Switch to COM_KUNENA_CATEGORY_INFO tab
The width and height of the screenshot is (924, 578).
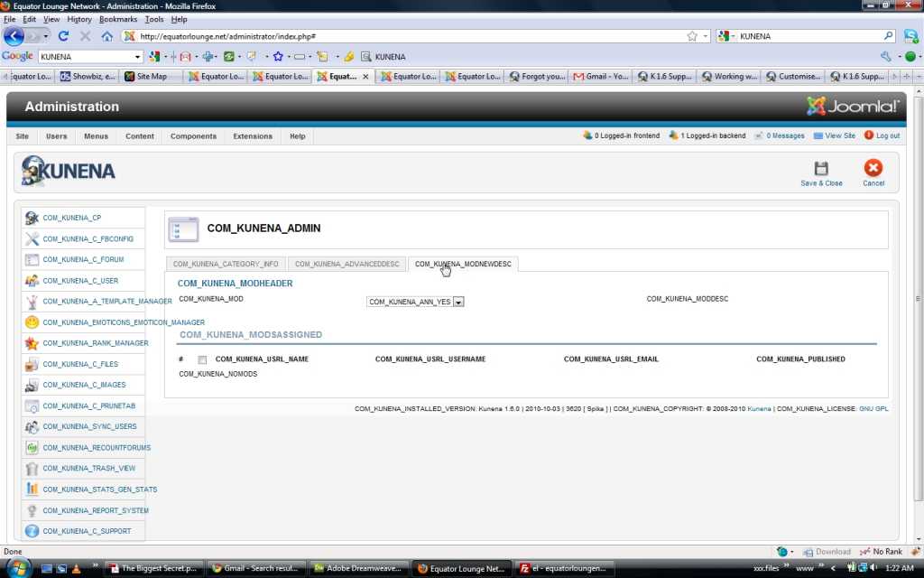click(x=225, y=265)
